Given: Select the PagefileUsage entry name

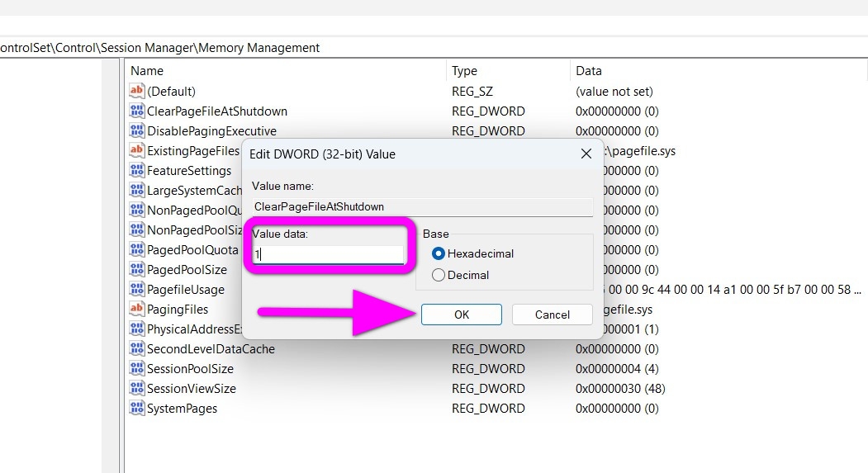Looking at the screenshot, I should click(x=186, y=290).
